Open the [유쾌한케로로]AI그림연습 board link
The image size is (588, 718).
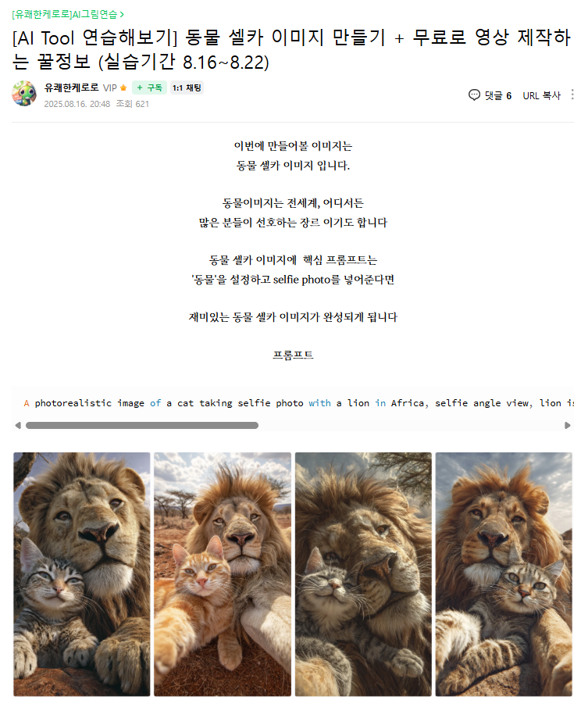point(65,14)
